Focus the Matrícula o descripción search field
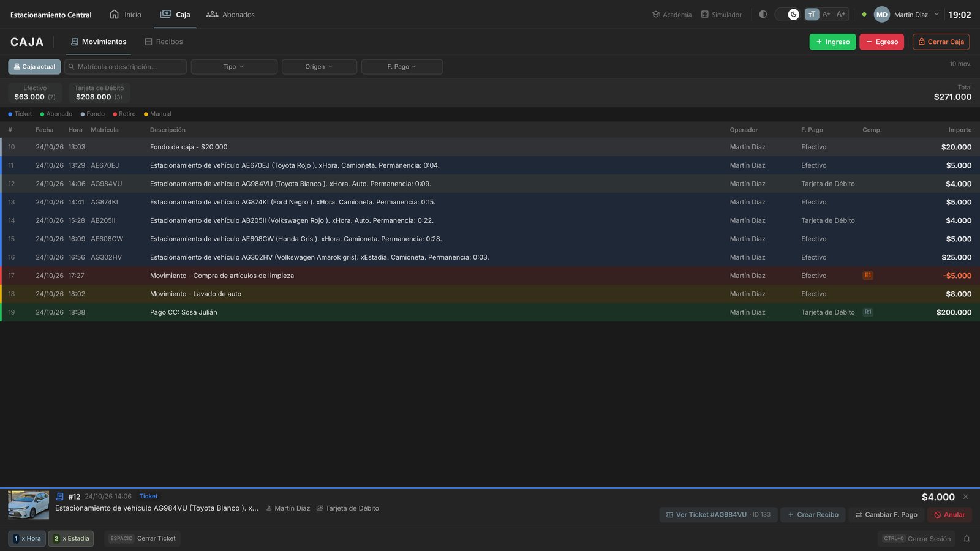 tap(126, 67)
